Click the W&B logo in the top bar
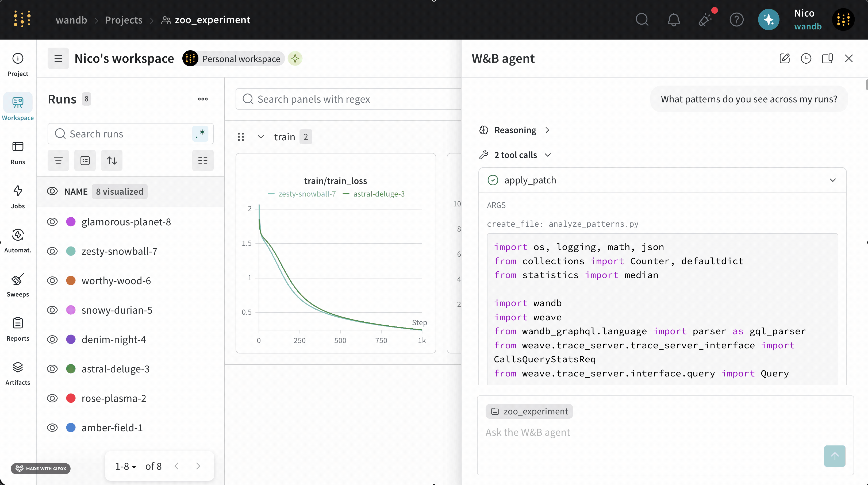Screen dimensions: 868x485 pyautogui.click(x=22, y=19)
